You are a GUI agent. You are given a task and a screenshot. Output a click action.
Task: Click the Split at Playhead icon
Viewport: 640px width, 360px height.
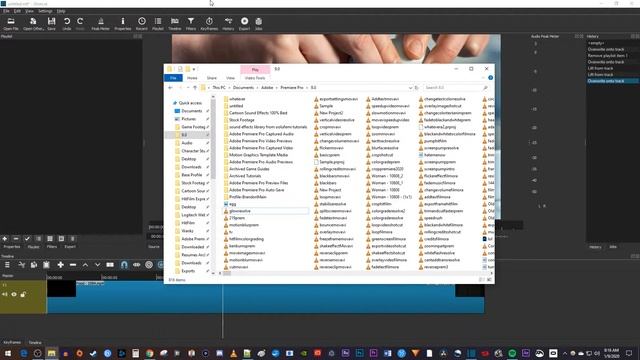(110, 265)
